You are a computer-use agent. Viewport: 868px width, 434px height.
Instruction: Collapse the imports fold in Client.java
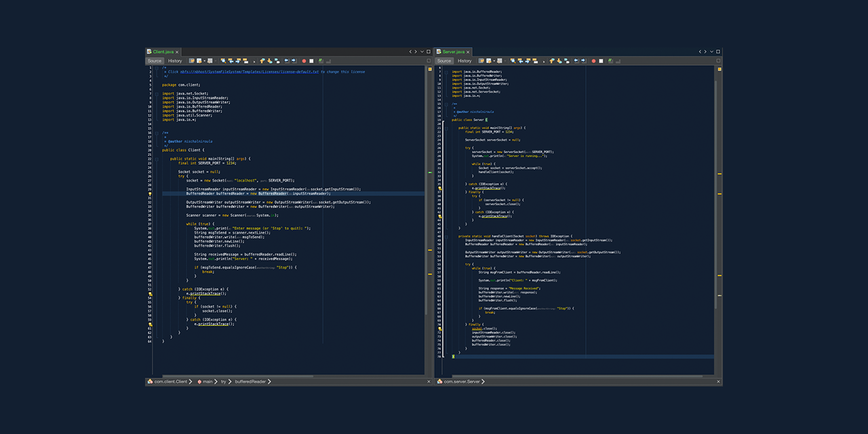click(156, 94)
